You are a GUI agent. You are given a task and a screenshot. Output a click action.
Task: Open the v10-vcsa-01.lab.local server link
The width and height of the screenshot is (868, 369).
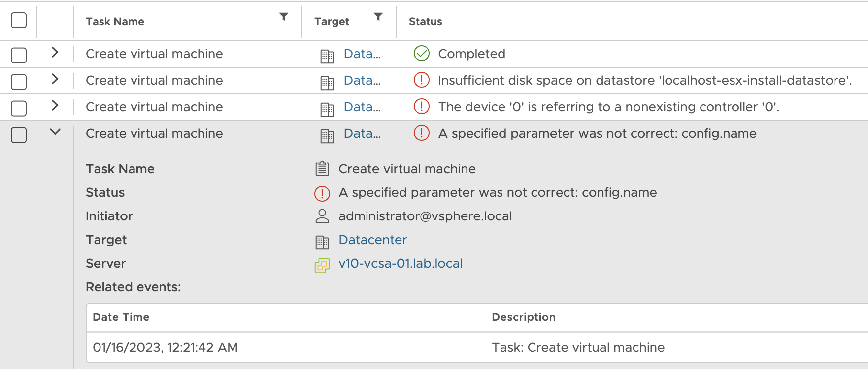tap(401, 264)
